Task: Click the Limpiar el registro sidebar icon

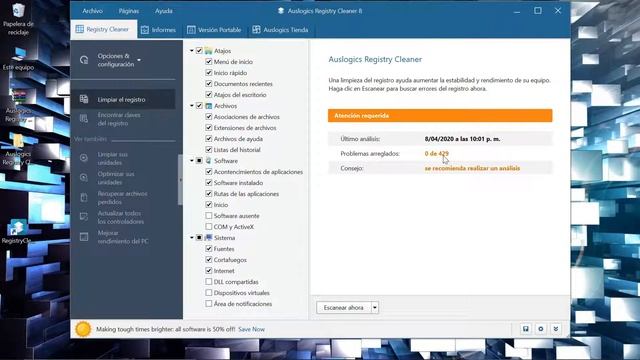Action: (84, 99)
